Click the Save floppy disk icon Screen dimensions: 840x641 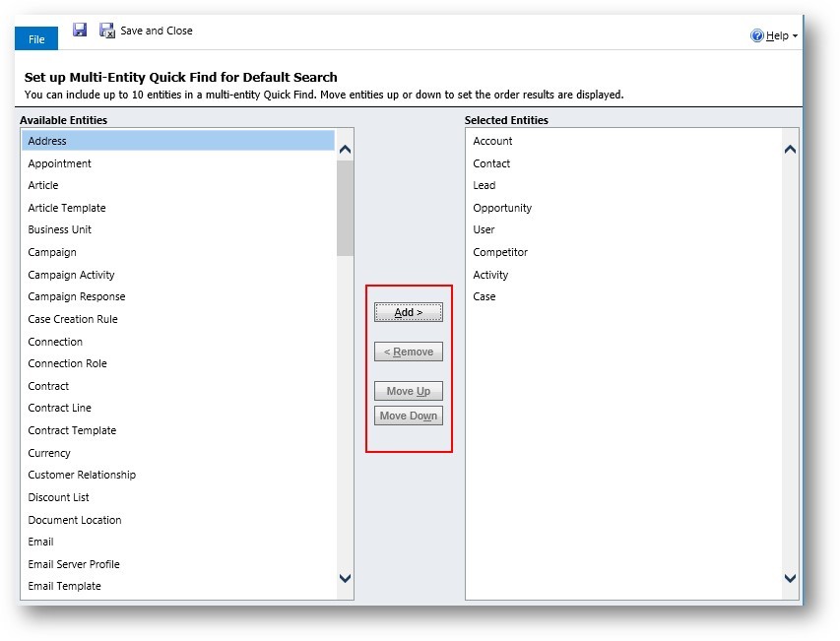[x=80, y=30]
